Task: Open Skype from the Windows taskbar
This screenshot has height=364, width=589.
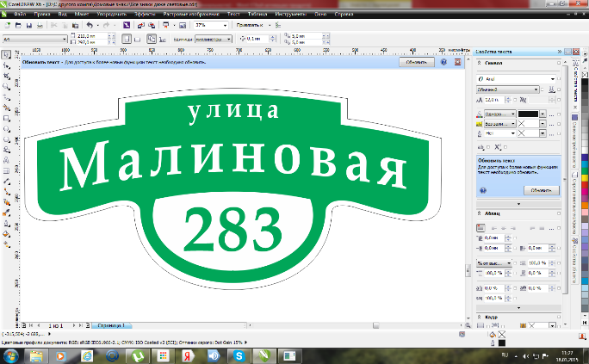Action: [239, 355]
